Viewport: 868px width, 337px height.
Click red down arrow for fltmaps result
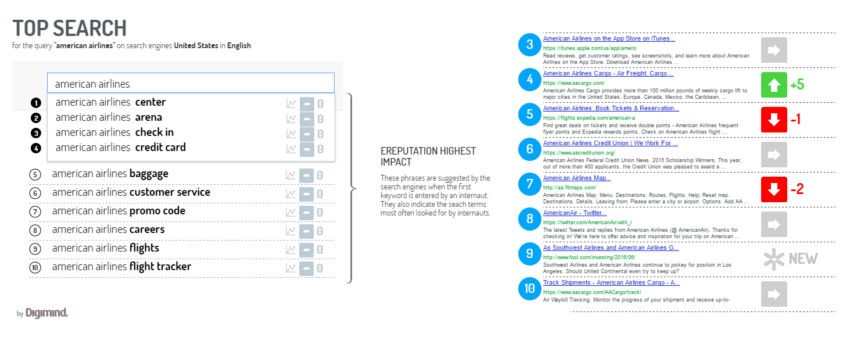click(x=774, y=189)
